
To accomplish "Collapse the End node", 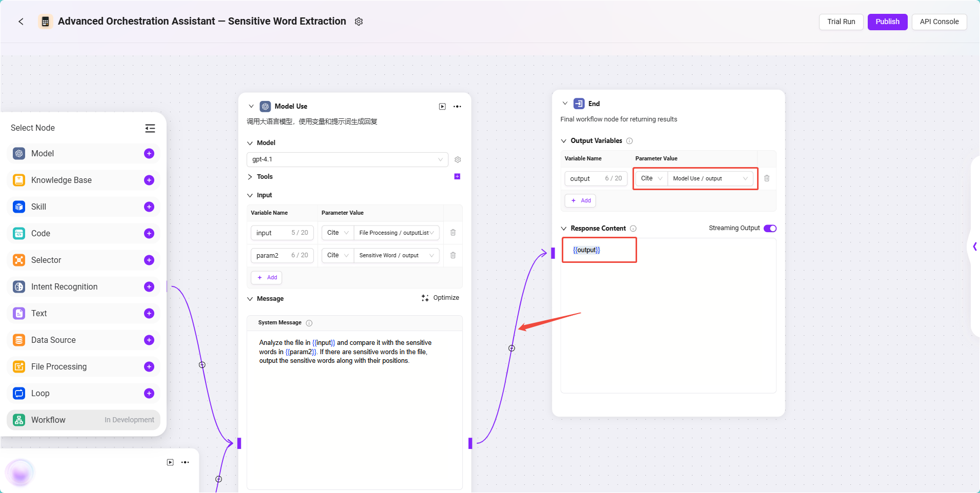I will point(565,104).
